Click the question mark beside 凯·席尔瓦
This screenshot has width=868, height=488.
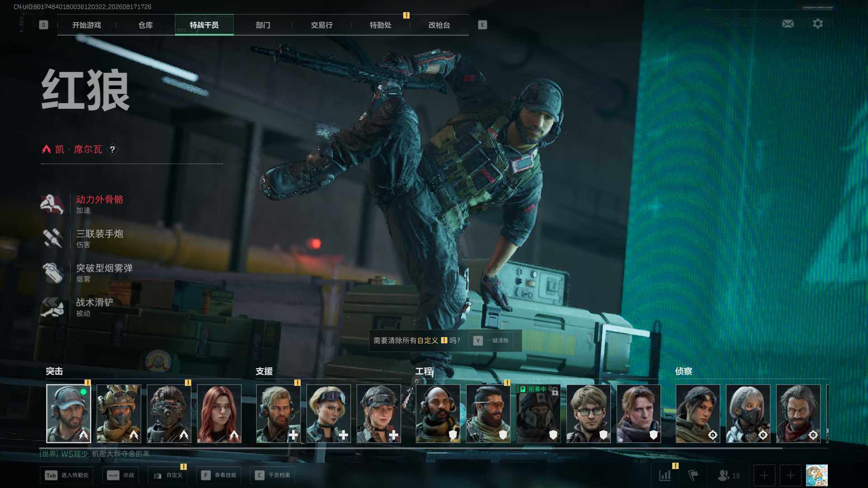click(113, 150)
